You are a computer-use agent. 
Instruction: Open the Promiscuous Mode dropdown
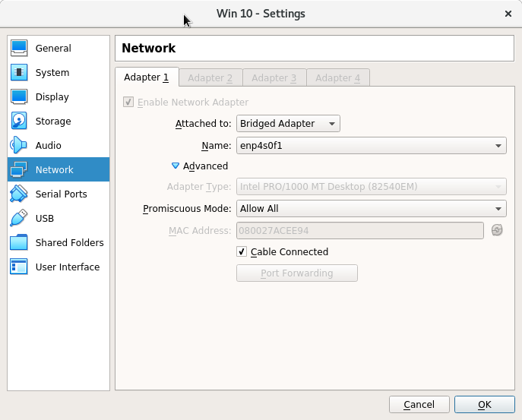coord(372,208)
